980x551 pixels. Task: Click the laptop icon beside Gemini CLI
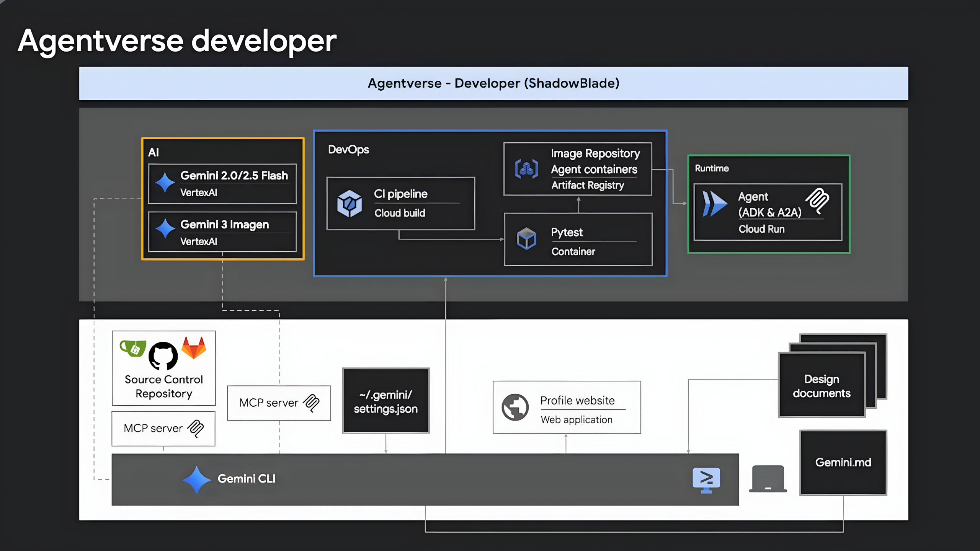click(768, 479)
